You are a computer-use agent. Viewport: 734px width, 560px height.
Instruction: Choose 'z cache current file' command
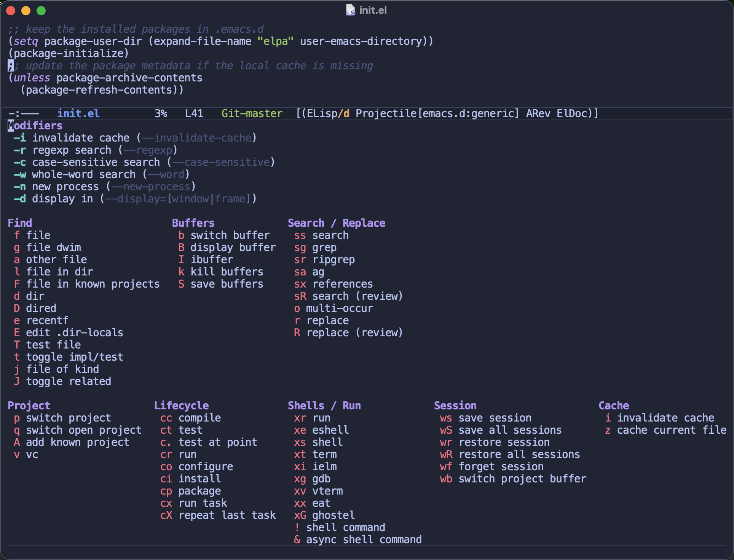[665, 430]
